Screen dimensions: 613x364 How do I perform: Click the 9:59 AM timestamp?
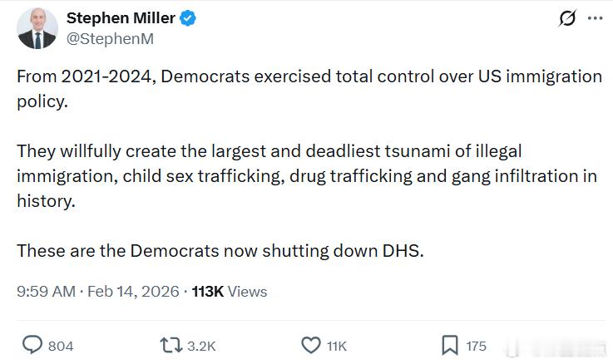tap(46, 292)
